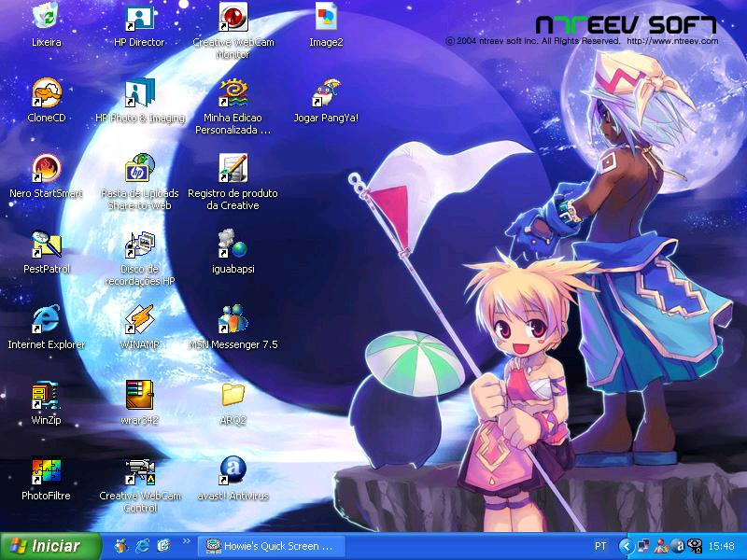Open MSN Messenger from the system tray
Viewport: 747px width, 560px height.
tap(661, 546)
